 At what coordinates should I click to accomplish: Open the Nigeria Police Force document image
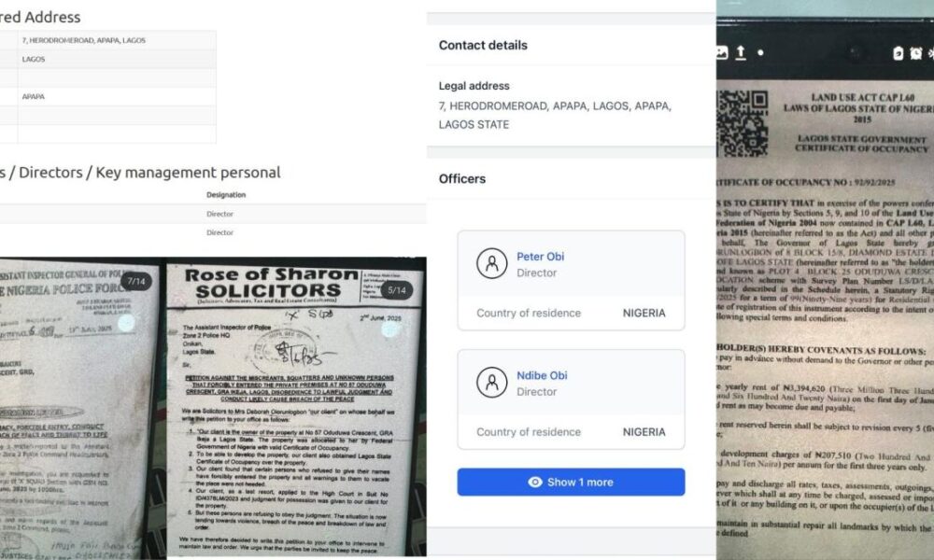click(79, 410)
